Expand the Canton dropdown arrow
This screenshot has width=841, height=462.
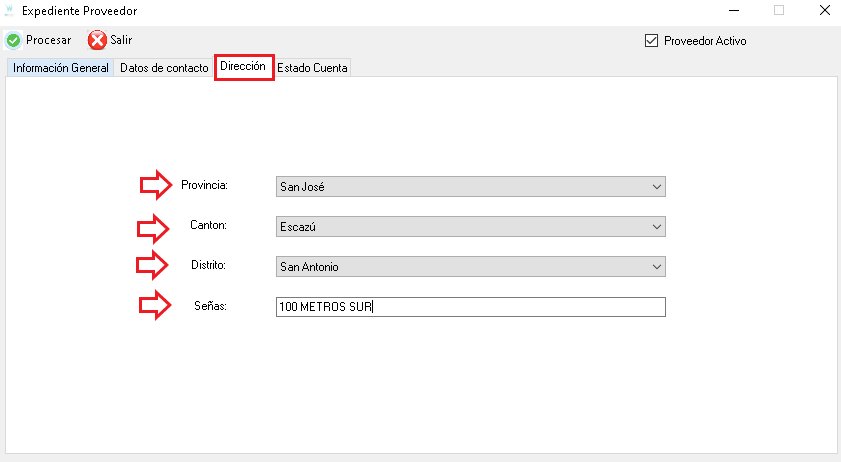[656, 227]
